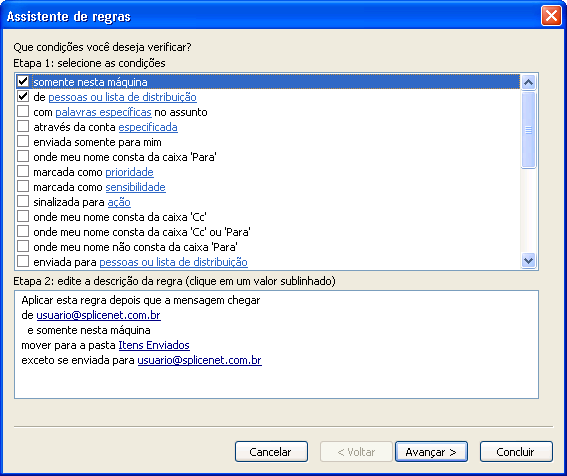
Task: Open 'palavras específicas' link in conditions
Action: pyautogui.click(x=103, y=112)
